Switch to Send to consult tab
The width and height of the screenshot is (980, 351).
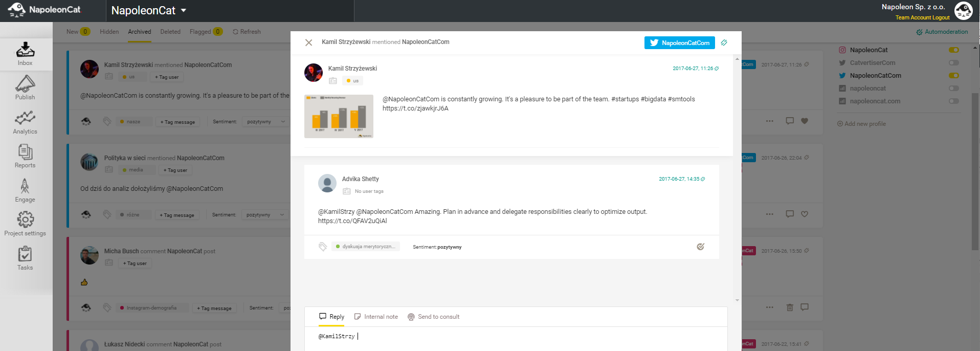click(433, 317)
